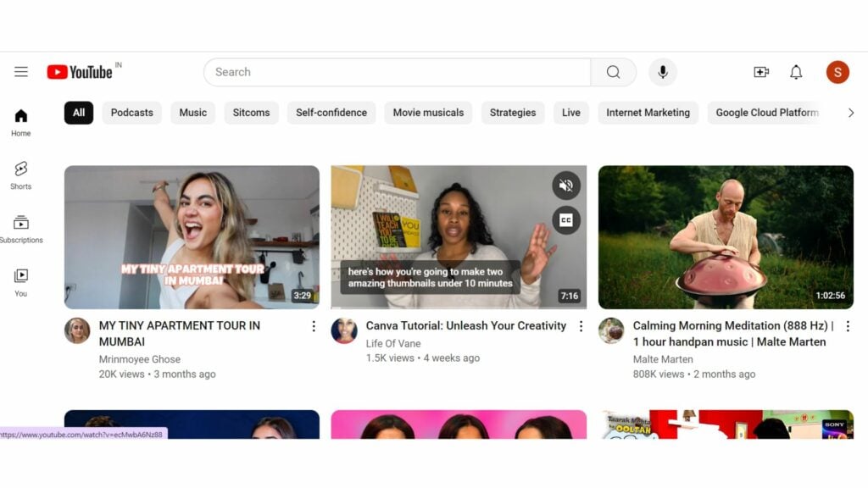Expand more category chips with the right arrow
868x488 pixels.
click(x=851, y=112)
